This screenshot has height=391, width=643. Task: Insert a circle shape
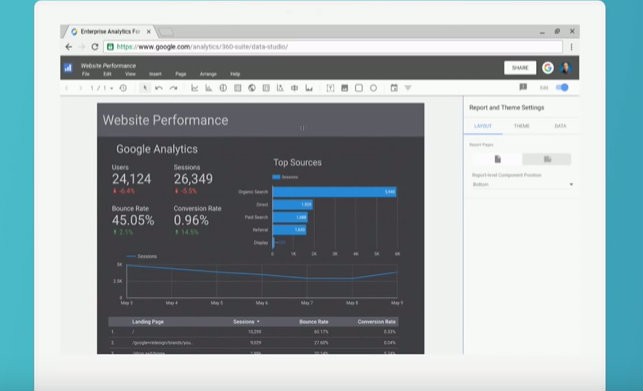[373, 88]
